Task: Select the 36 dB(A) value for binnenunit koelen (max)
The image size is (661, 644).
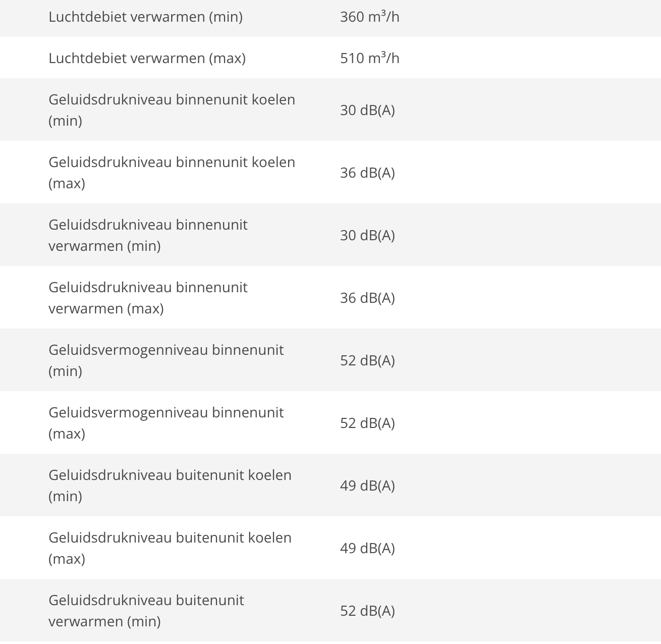Action: pos(367,173)
